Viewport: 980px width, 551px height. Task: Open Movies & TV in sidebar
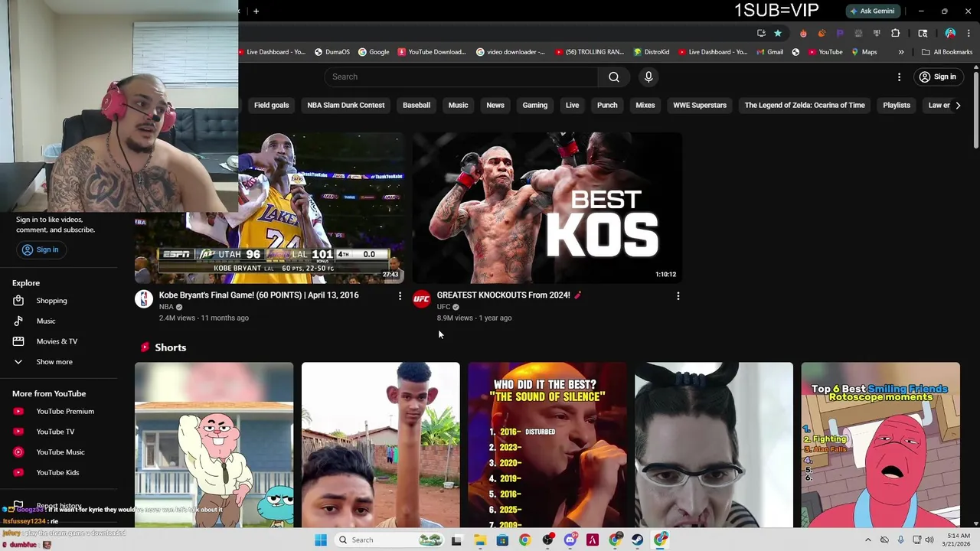57,341
